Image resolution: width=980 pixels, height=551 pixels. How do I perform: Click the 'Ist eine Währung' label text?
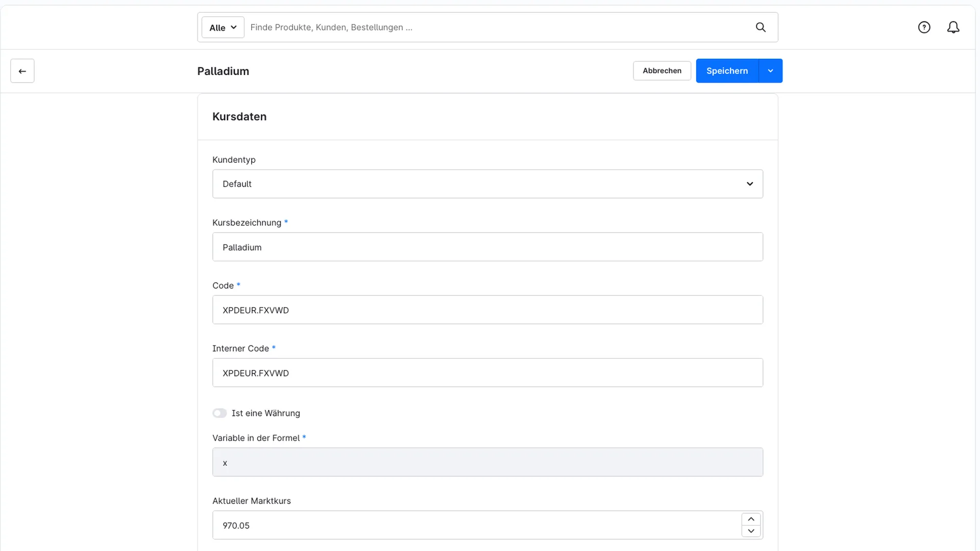(266, 413)
